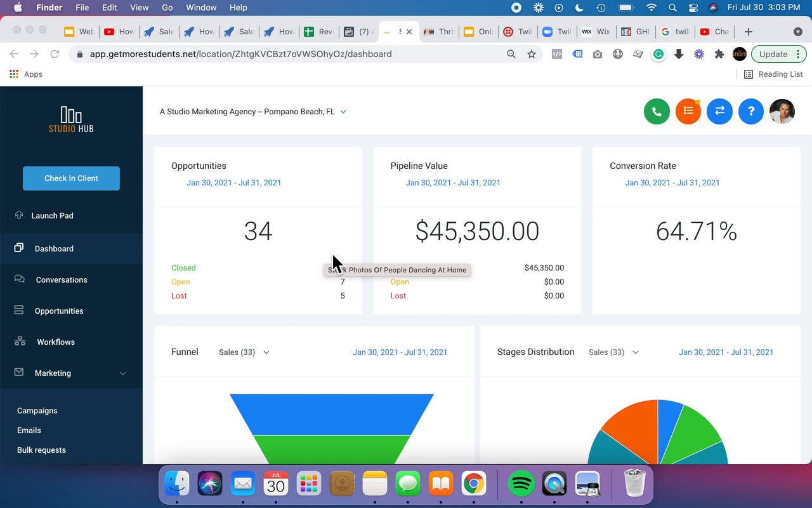The image size is (812, 508).
Task: Click the green phone call icon
Action: coord(657,111)
